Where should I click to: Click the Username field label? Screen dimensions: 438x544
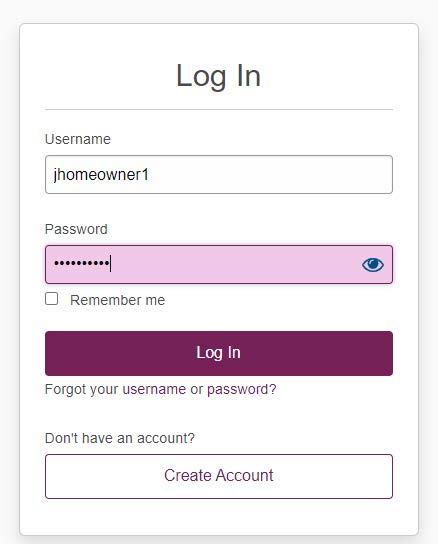pos(78,139)
